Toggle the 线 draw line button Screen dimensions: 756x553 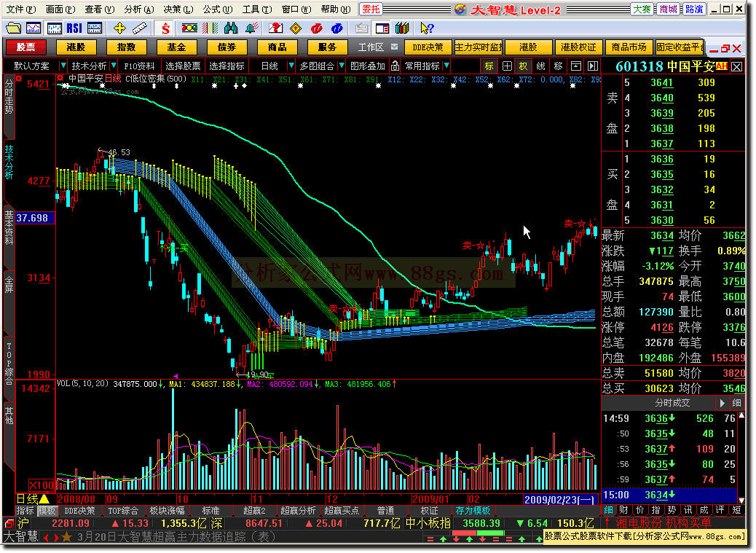[541, 66]
